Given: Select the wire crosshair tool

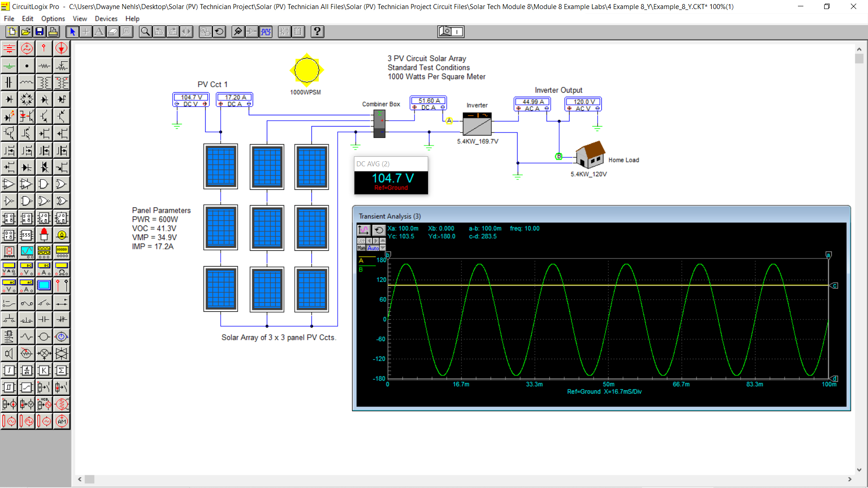Looking at the screenshot, I should [x=85, y=32].
